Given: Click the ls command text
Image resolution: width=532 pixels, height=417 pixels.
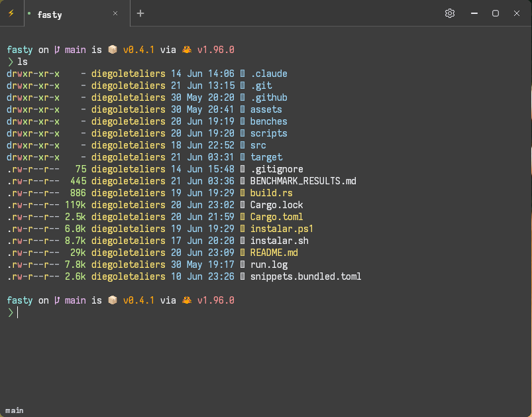Looking at the screenshot, I should coord(23,62).
